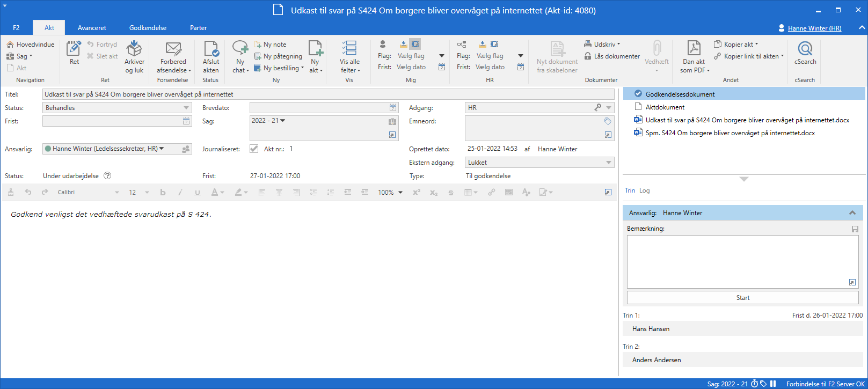Create Ny note
Screen dimensions: 868x389
(x=270, y=45)
